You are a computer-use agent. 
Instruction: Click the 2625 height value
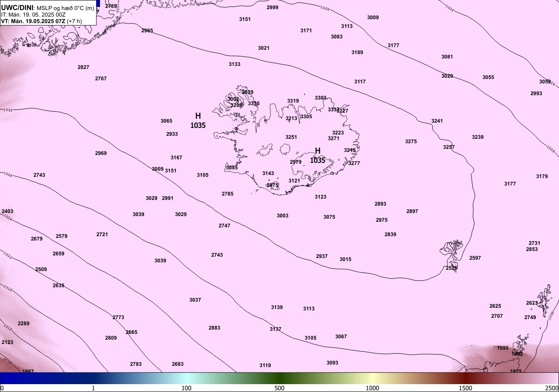495,306
